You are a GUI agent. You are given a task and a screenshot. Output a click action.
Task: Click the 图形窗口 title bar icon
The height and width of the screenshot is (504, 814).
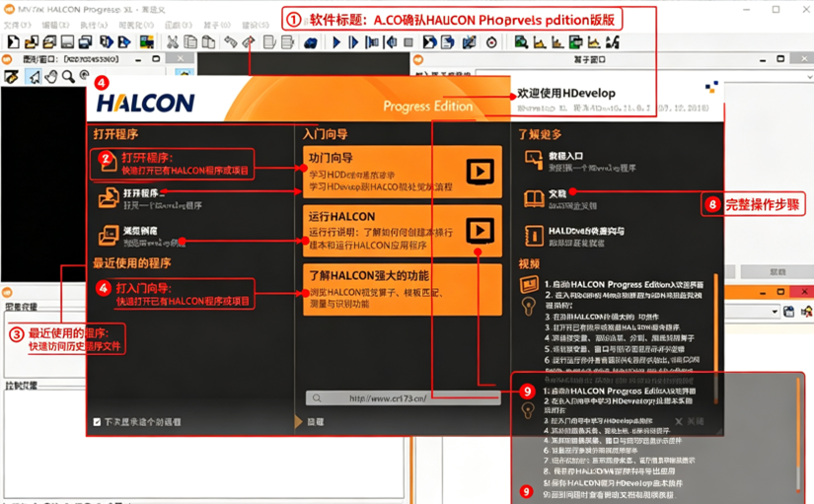[x=7, y=59]
